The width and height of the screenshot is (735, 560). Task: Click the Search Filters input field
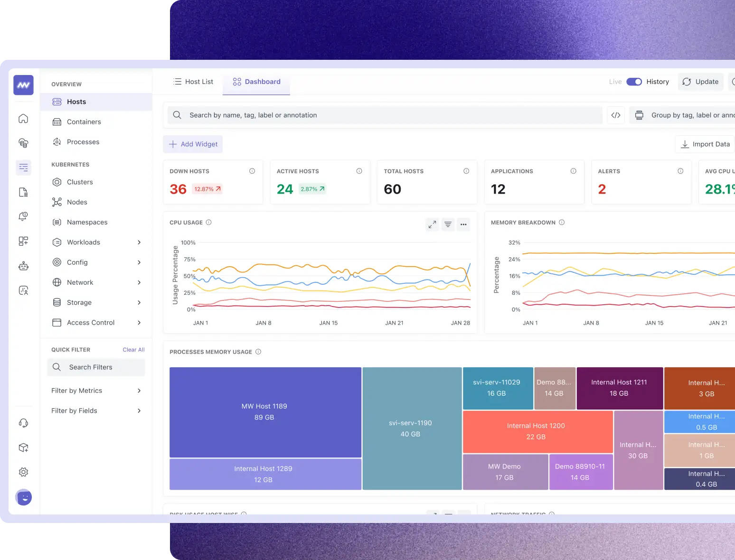(x=96, y=367)
